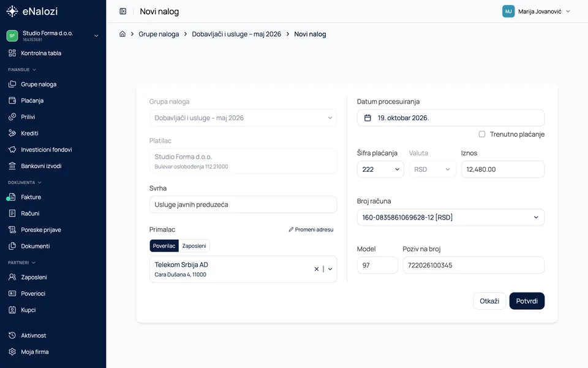Confirm the order with Potvrdi
588x368 pixels.
[x=527, y=301]
